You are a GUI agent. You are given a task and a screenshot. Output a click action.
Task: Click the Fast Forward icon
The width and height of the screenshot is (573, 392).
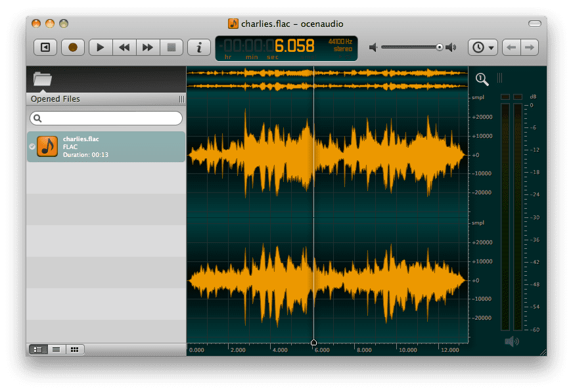pyautogui.click(x=147, y=47)
